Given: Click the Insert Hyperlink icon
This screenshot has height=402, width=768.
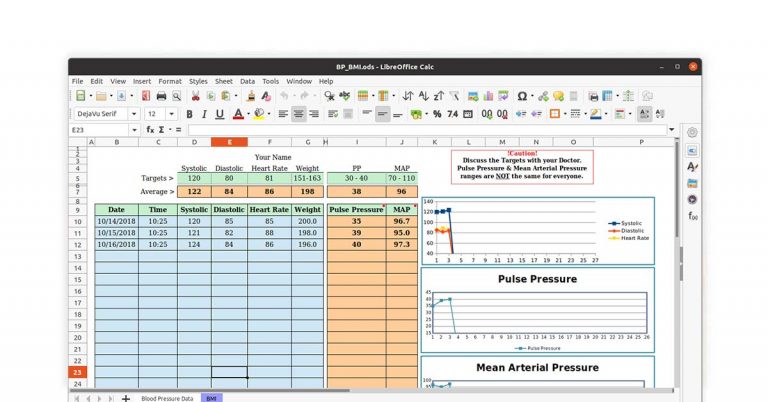Looking at the screenshot, I should point(543,96).
